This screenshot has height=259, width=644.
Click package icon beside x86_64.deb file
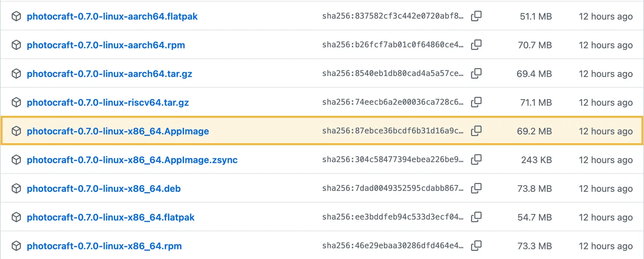(x=16, y=189)
